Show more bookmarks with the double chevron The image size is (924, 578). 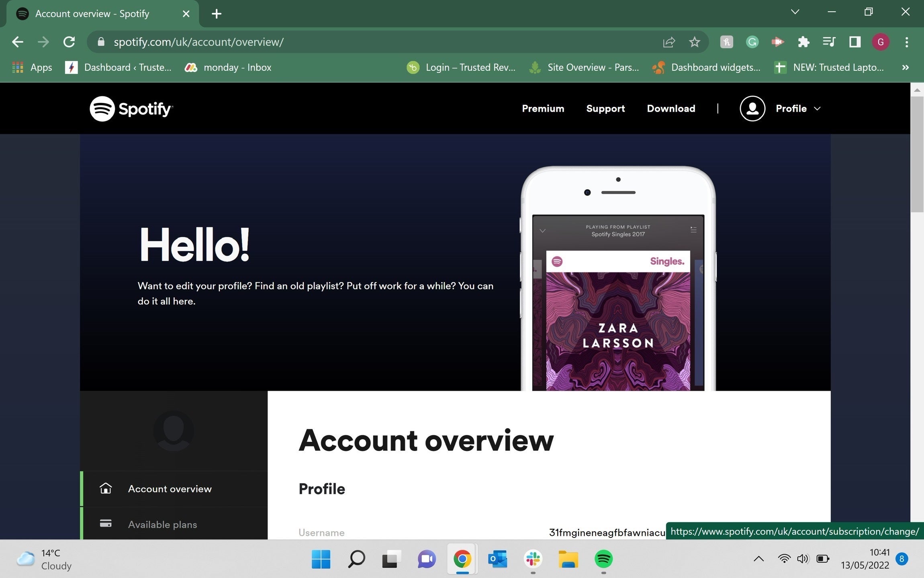905,68
